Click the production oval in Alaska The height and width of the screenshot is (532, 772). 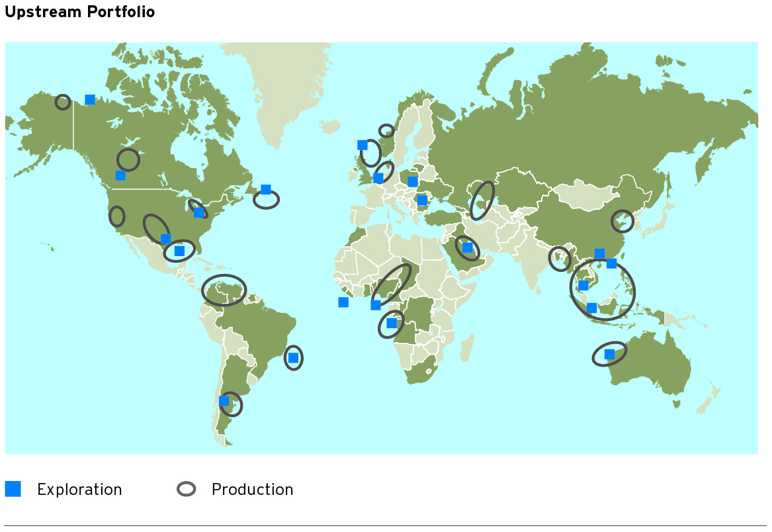coord(63,102)
